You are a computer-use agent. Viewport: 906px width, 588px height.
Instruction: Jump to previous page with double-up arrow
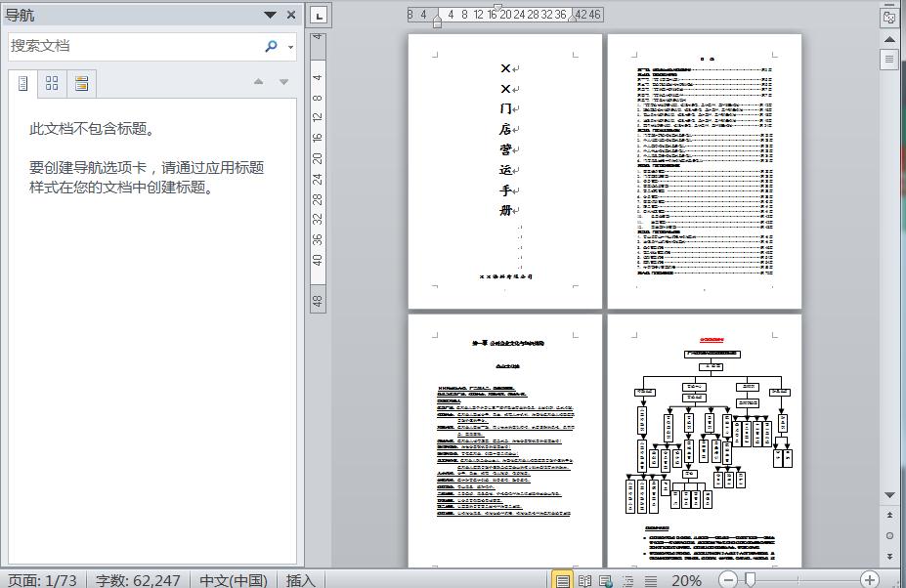pyautogui.click(x=889, y=515)
